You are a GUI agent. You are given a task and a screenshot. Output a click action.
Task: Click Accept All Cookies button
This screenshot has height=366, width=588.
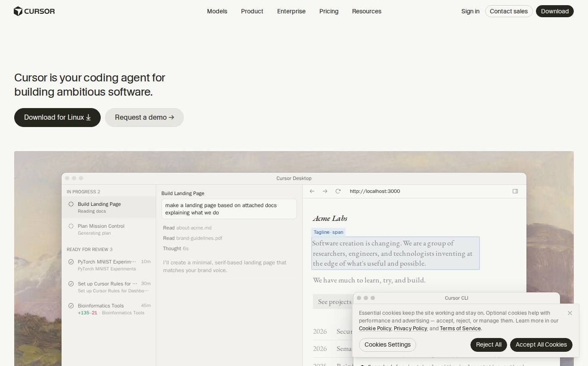pos(541,345)
